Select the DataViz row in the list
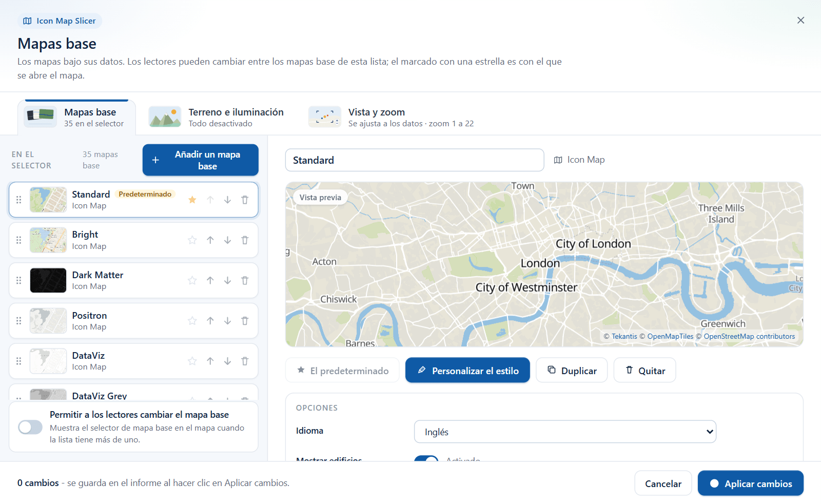821x504 pixels. tap(133, 361)
